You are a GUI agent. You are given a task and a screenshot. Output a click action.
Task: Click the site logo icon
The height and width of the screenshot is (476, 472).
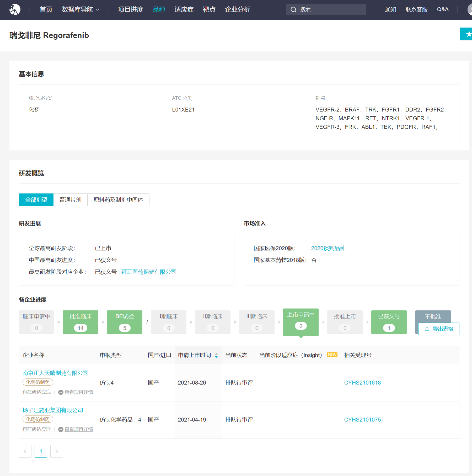point(15,9)
